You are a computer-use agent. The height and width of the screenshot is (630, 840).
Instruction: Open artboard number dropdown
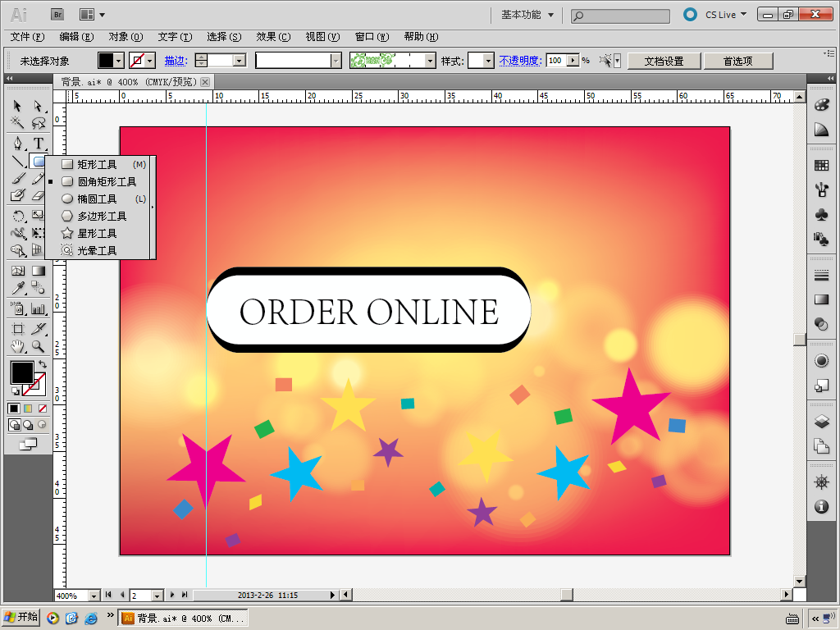tap(157, 596)
